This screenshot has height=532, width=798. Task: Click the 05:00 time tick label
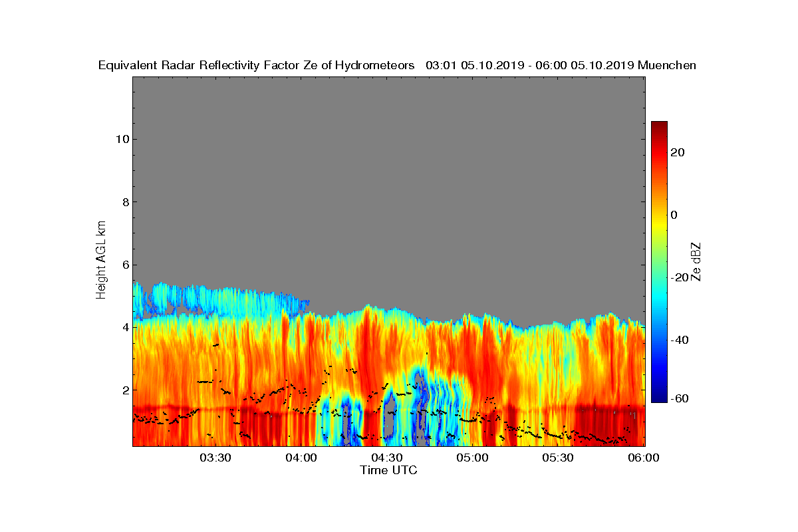[473, 458]
